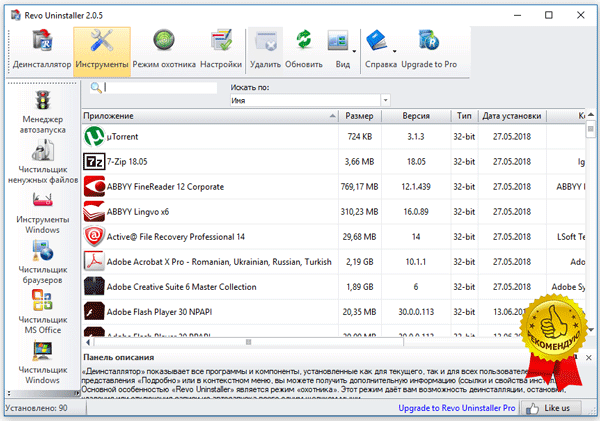600x421 pixels.
Task: Open the Деинсталлятор toolbar icon
Action: pyautogui.click(x=42, y=41)
